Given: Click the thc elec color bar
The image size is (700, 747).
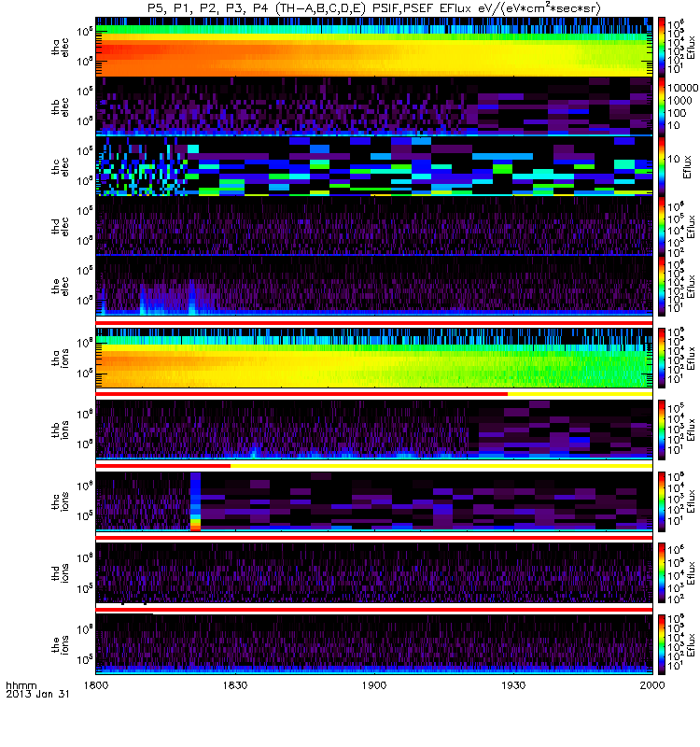Looking at the screenshot, I should 662,167.
